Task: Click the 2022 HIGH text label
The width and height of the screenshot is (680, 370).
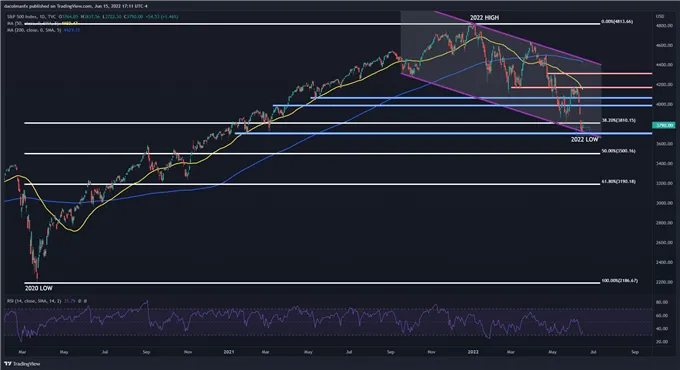Action: 484,18
